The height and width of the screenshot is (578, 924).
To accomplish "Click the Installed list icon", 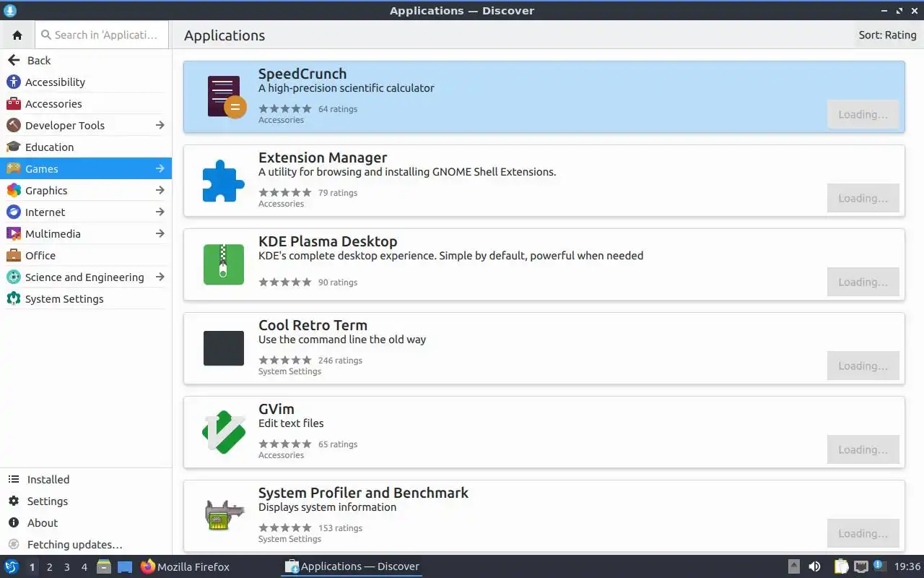I will [14, 480].
